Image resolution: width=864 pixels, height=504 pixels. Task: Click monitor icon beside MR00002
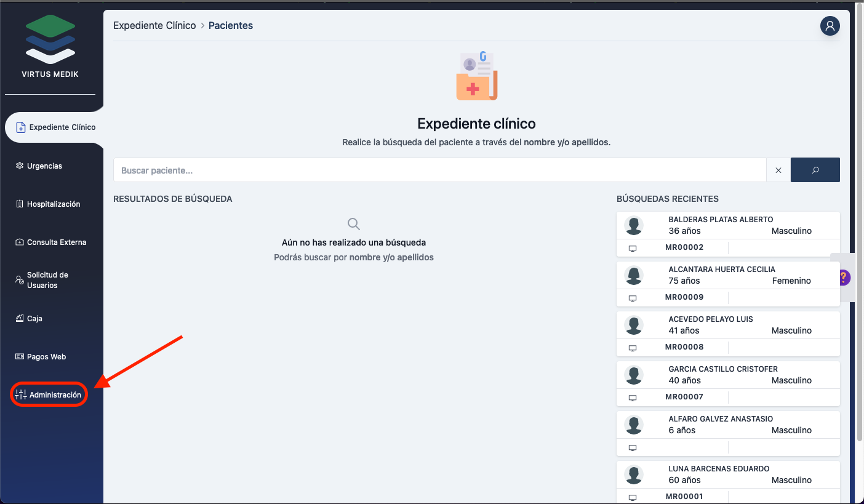point(632,248)
